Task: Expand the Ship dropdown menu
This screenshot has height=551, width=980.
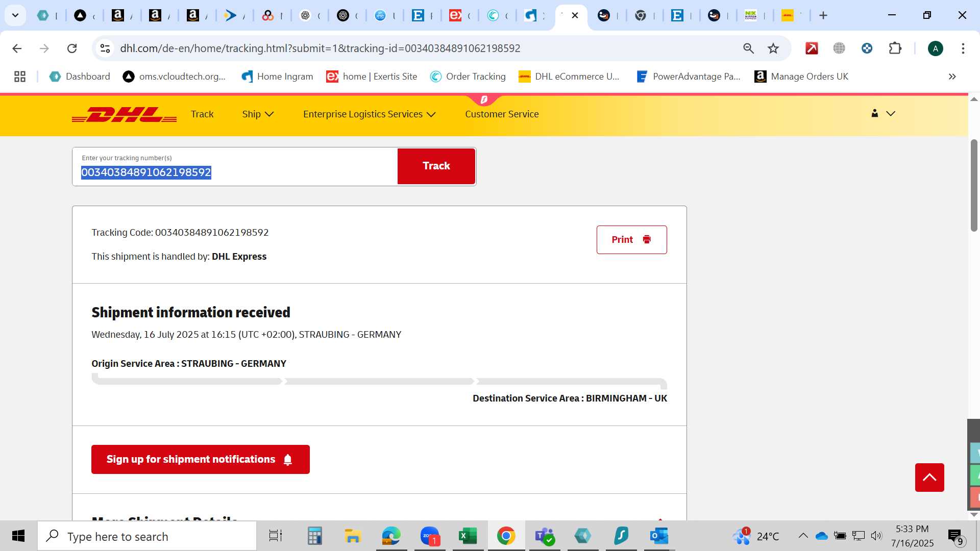Action: [258, 114]
